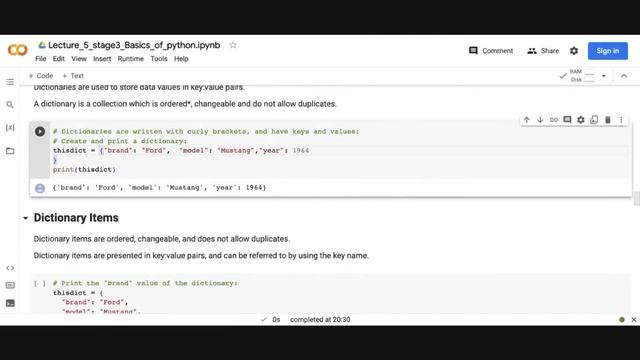Add a comment to the cell icon
Screen dimensions: 640x360
pyautogui.click(x=567, y=120)
